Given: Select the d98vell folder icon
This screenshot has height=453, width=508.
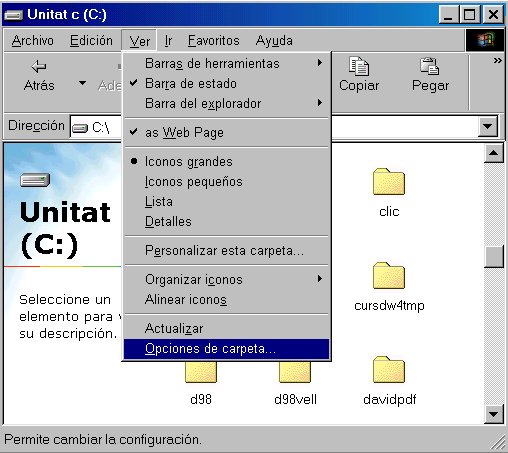Looking at the screenshot, I should coord(295,372).
